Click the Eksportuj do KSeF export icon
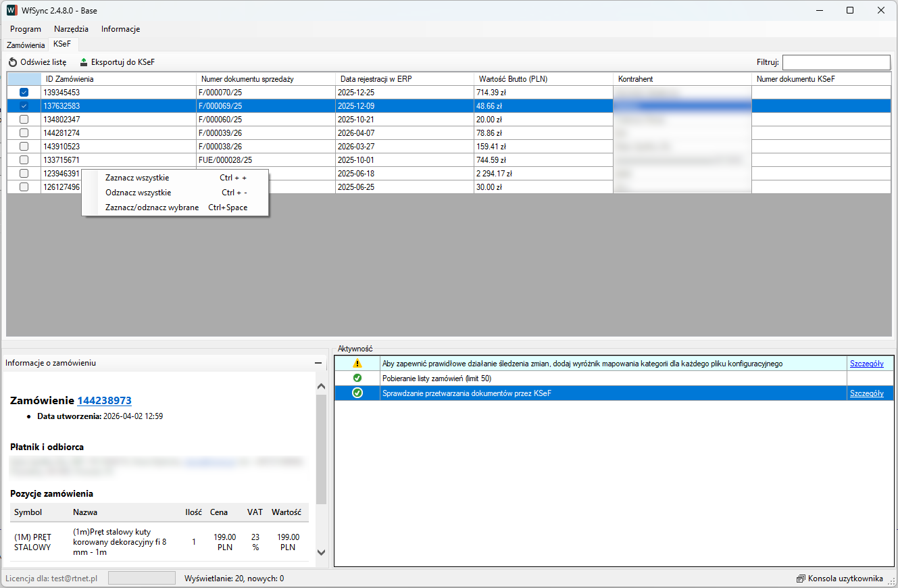The height and width of the screenshot is (588, 898). click(x=84, y=62)
